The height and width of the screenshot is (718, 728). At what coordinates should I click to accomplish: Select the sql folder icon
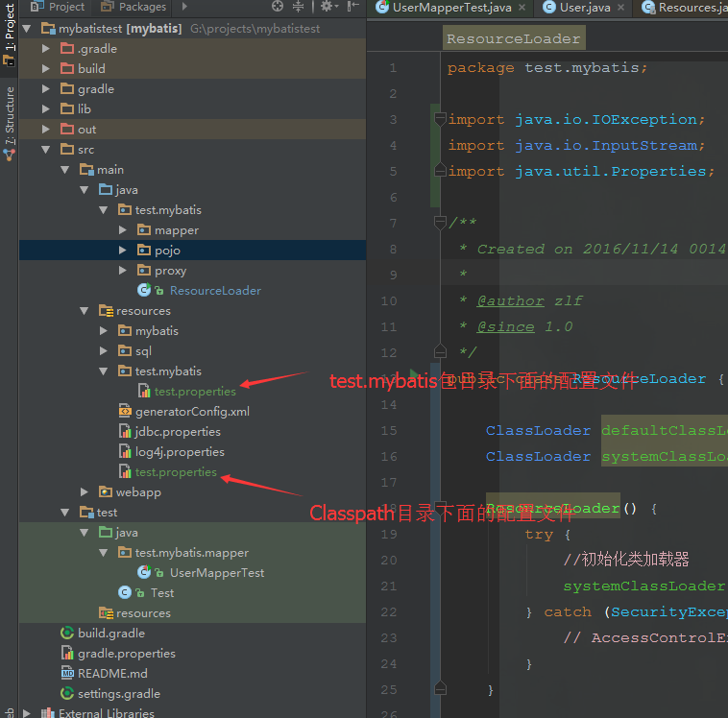tap(125, 350)
